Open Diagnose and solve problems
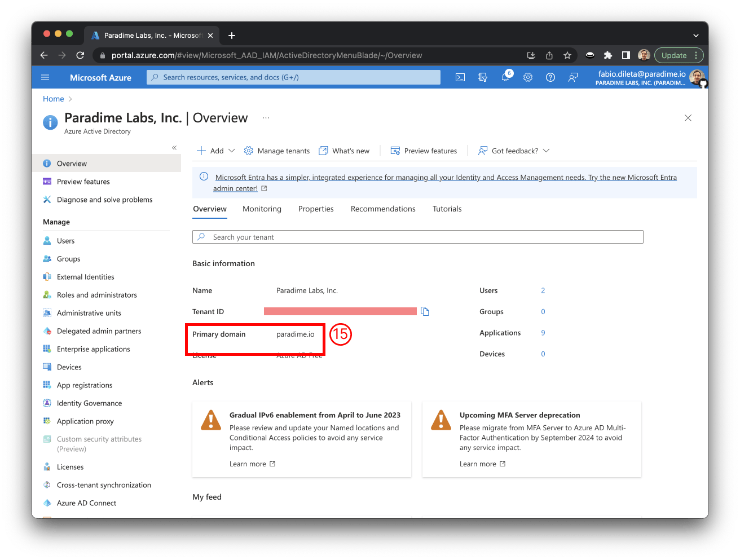This screenshot has height=560, width=740. point(106,200)
